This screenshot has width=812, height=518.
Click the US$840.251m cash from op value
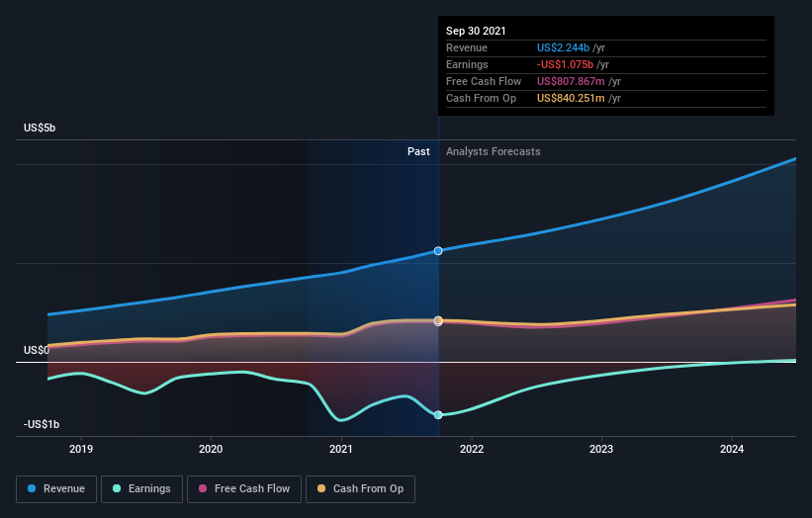tap(571, 98)
